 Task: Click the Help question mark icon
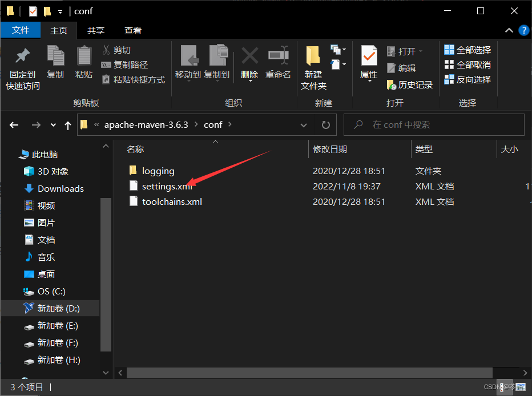pos(524,30)
